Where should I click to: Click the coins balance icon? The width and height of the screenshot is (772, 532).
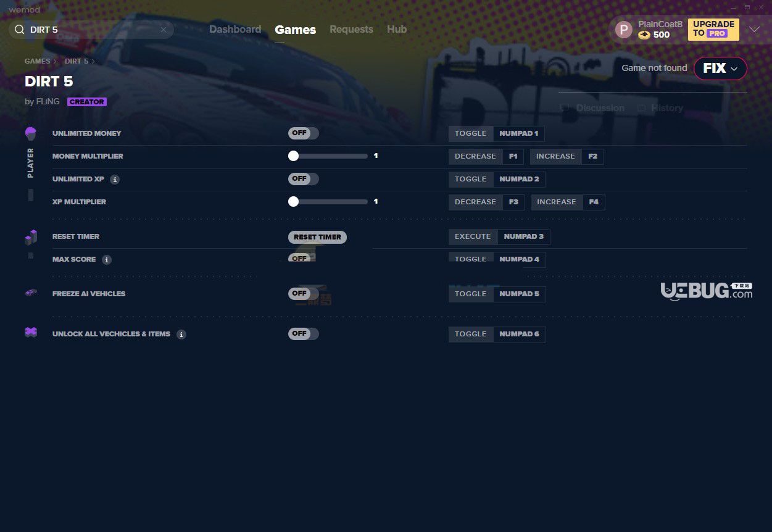[x=644, y=35]
